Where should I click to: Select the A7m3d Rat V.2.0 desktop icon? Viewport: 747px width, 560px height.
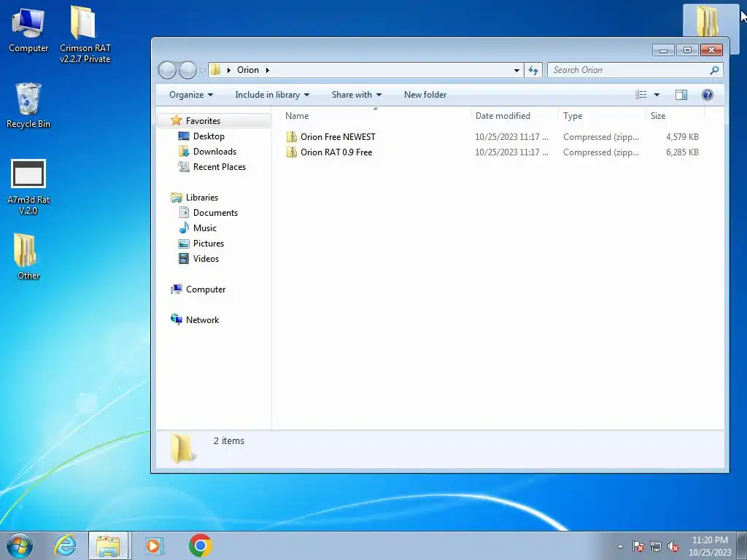pos(28,187)
